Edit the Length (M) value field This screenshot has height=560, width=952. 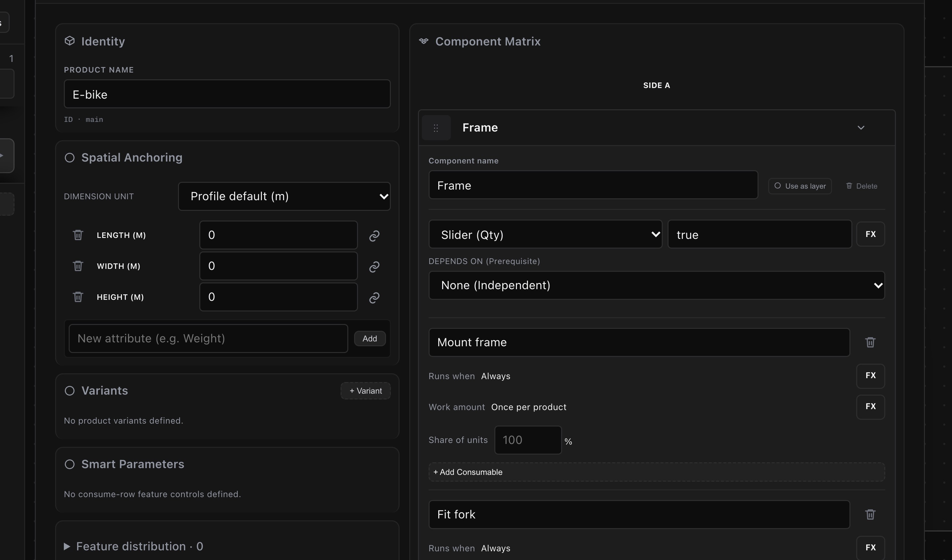click(278, 235)
